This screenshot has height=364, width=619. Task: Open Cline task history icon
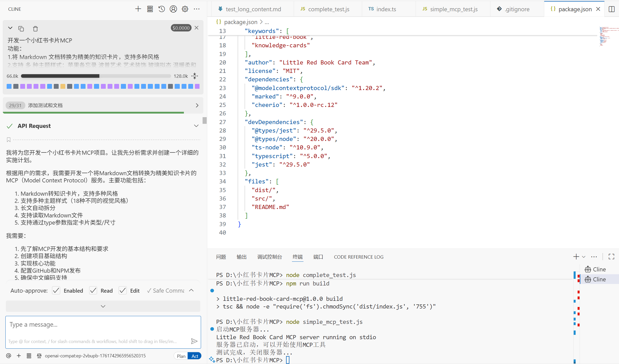(x=162, y=9)
